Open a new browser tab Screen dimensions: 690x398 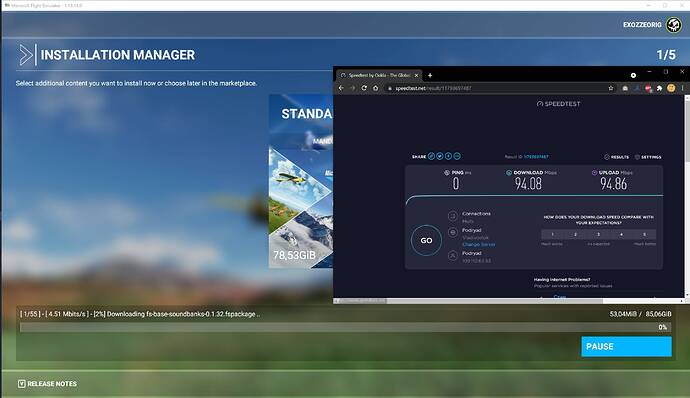[x=430, y=75]
